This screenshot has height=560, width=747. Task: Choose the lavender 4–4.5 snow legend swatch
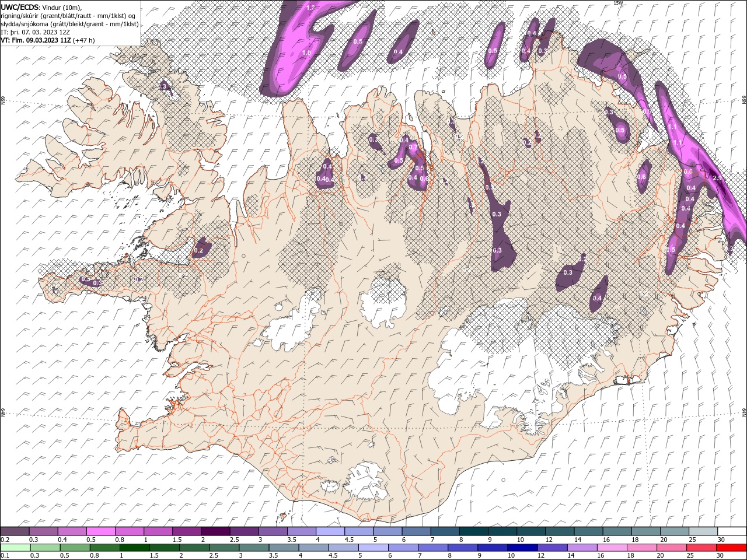coord(330,531)
